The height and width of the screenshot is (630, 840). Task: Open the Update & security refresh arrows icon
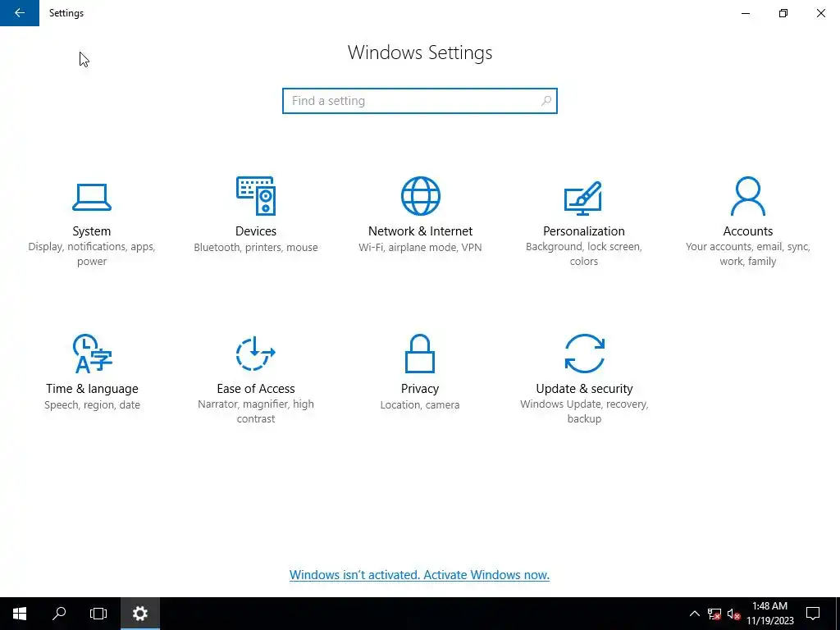pos(584,354)
